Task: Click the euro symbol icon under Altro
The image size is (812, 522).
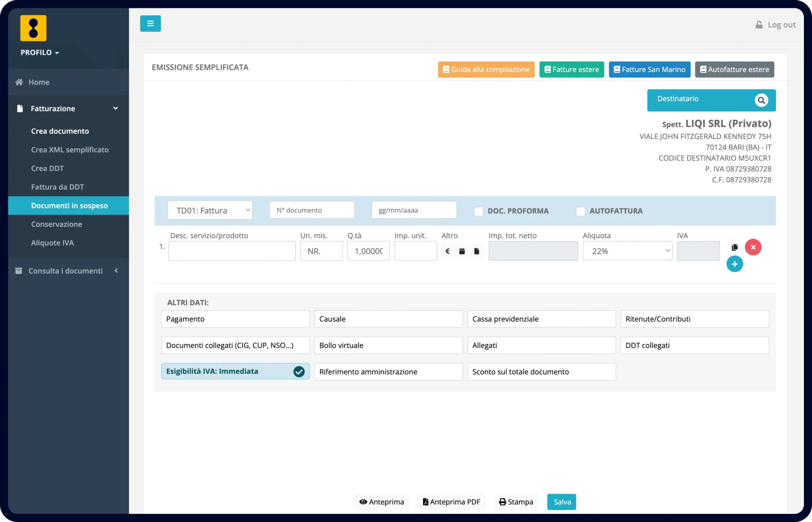Action: pyautogui.click(x=448, y=251)
